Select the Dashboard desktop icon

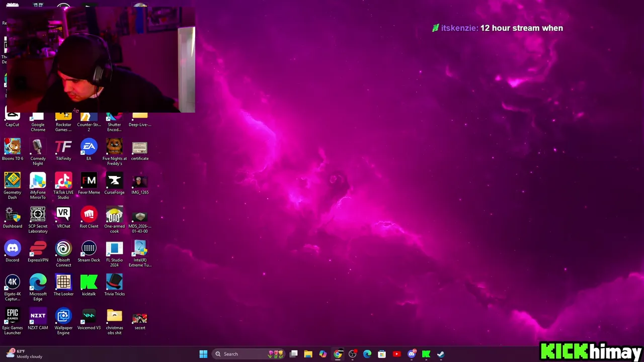click(13, 218)
